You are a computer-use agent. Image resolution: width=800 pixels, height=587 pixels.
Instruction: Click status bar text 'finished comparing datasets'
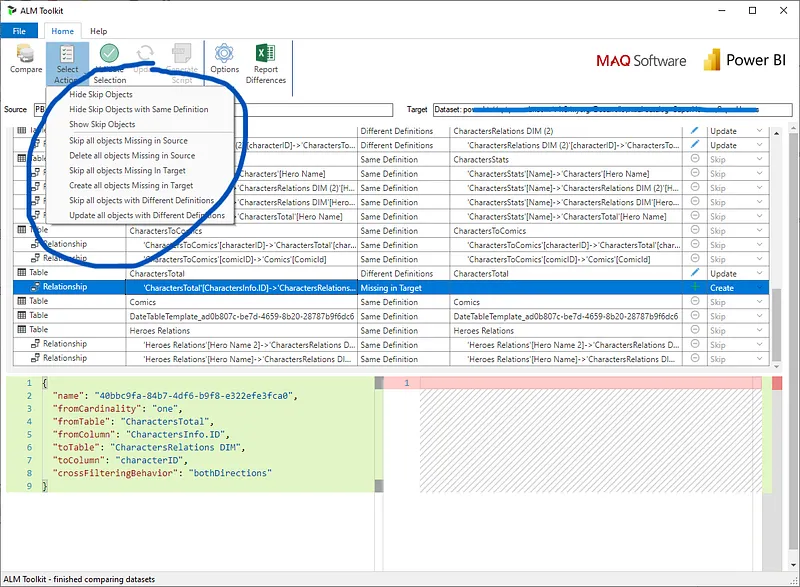pos(104,579)
